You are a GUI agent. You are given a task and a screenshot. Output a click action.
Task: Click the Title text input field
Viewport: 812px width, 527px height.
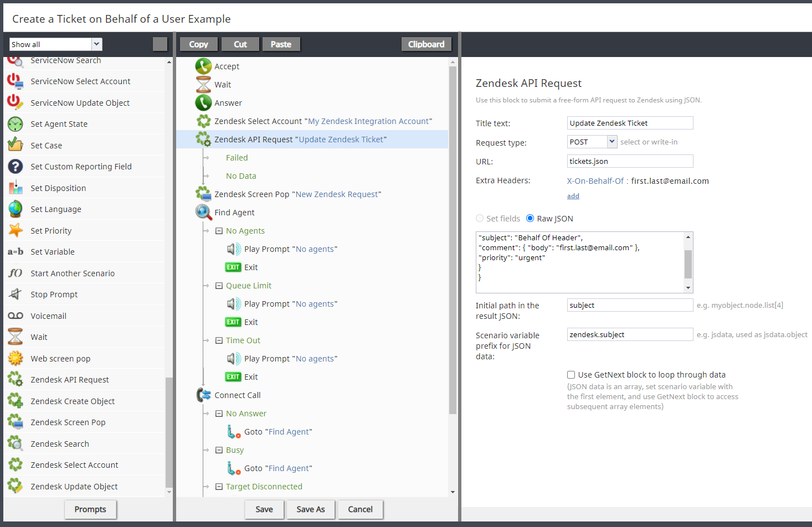pyautogui.click(x=630, y=123)
